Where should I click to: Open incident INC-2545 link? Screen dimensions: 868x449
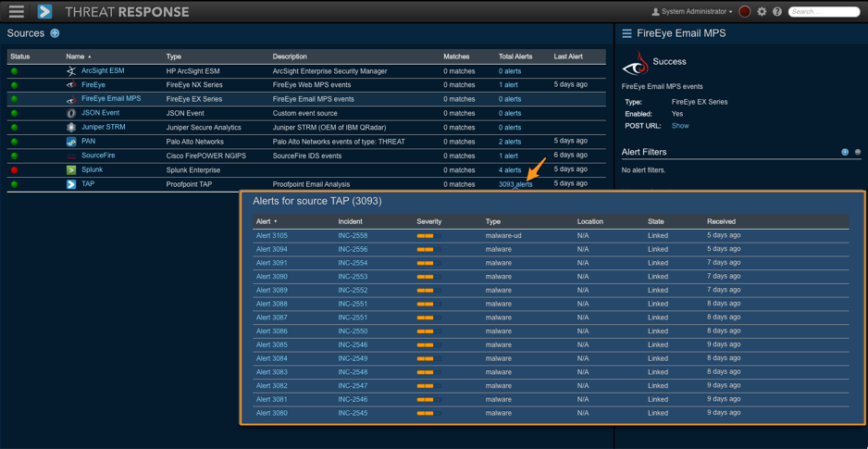point(353,413)
